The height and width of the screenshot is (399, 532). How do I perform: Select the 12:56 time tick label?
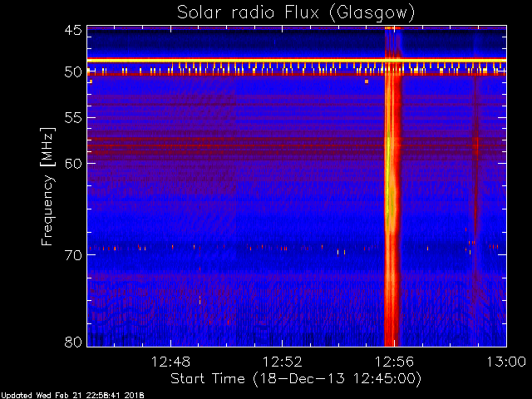[394, 362]
